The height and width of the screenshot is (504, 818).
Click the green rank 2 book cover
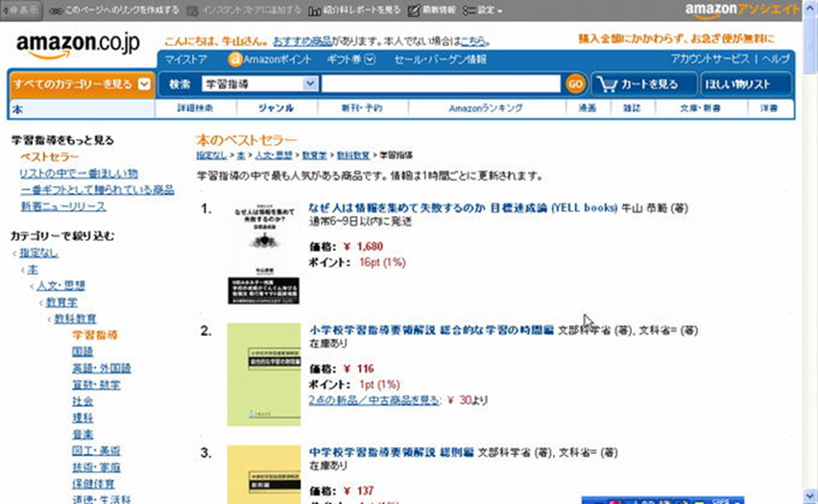click(264, 374)
